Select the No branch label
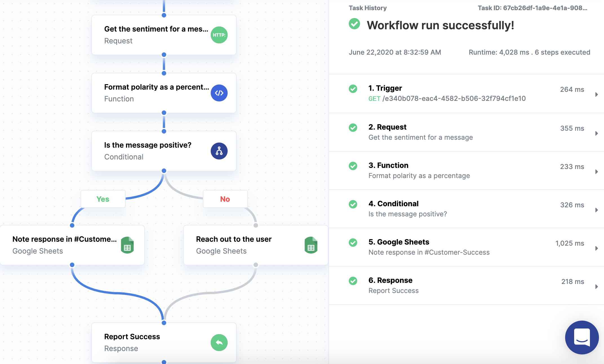Image resolution: width=604 pixels, height=364 pixels. pyautogui.click(x=225, y=199)
